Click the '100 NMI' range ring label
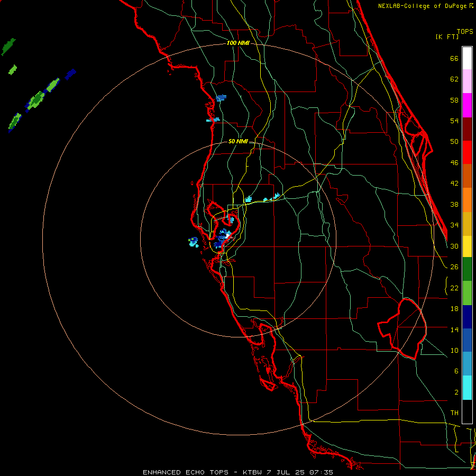The image size is (476, 476). [238, 43]
